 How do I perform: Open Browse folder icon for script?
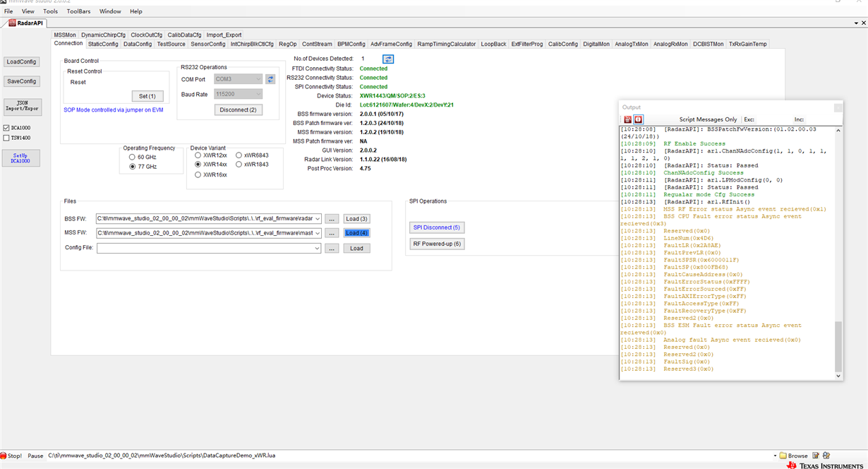[783, 456]
